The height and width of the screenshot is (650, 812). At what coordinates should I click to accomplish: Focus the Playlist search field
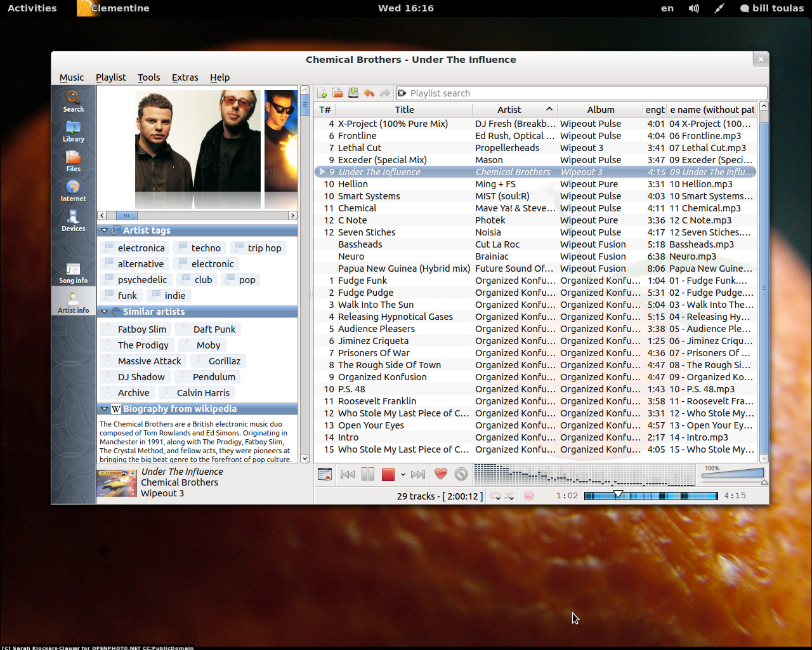tap(581, 93)
